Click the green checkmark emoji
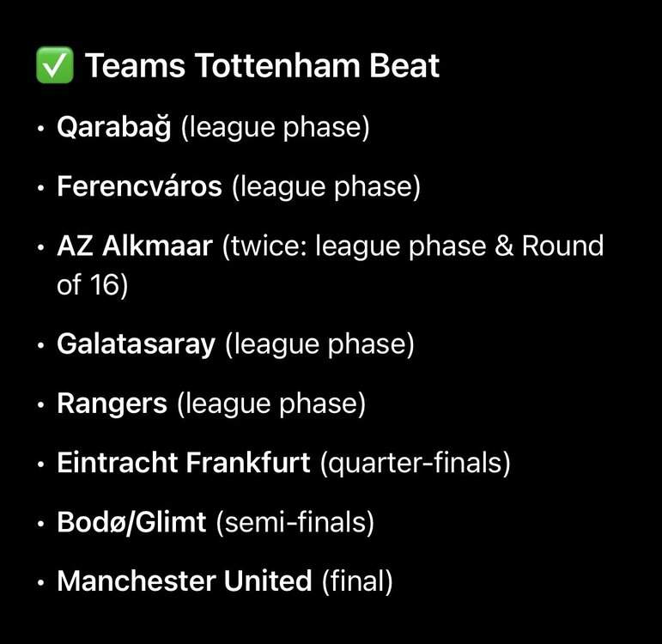The height and width of the screenshot is (644, 662). [54, 66]
